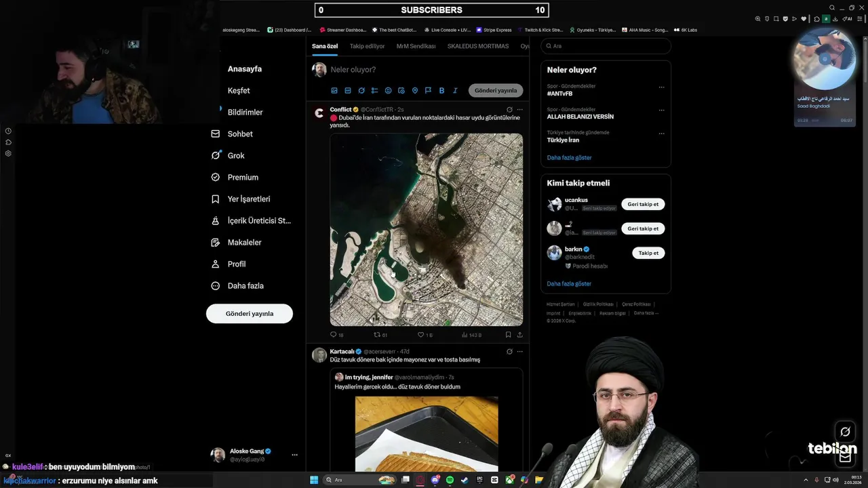This screenshot has height=488, width=868.
Task: Click the browser downloads icon
Action: pyautogui.click(x=837, y=19)
